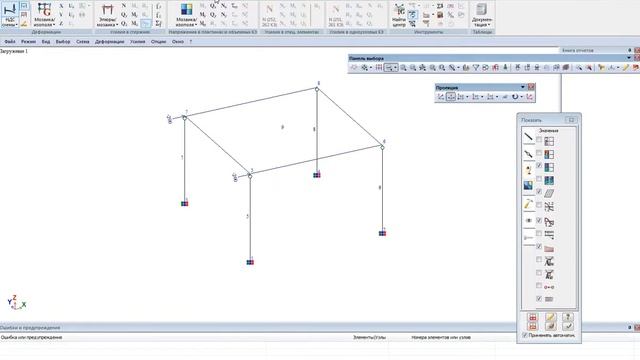The image size is (640, 360).
Task: Click the small button in Показать title bar
Action: pos(571,120)
